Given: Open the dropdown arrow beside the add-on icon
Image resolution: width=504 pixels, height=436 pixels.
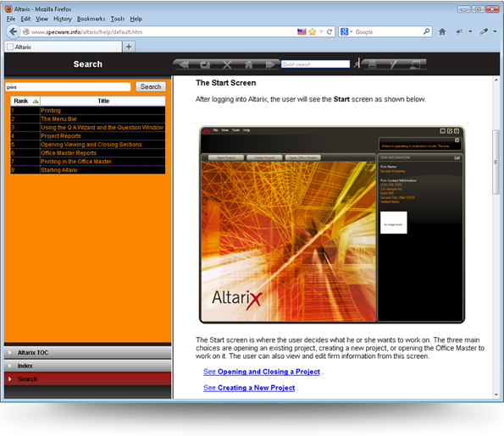Looking at the screenshot, I should [470, 31].
